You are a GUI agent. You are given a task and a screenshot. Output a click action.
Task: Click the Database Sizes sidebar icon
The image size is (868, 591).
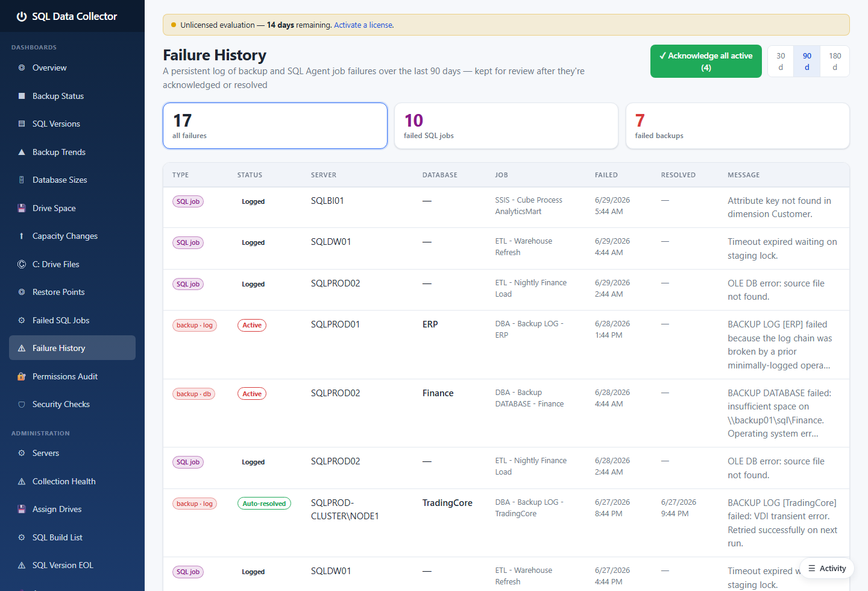pos(22,180)
